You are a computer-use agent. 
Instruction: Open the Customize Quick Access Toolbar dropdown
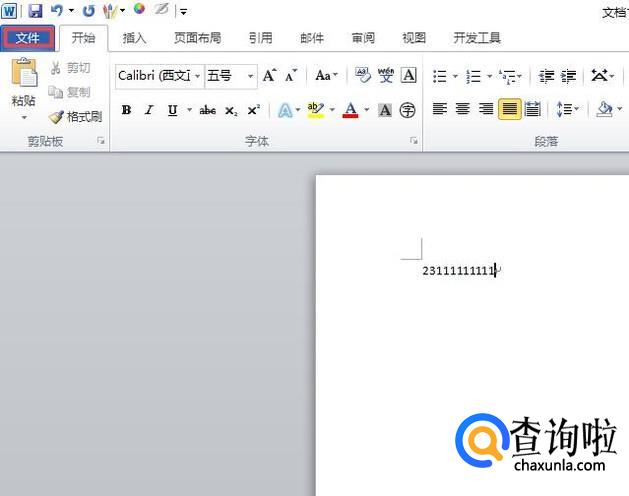click(183, 12)
